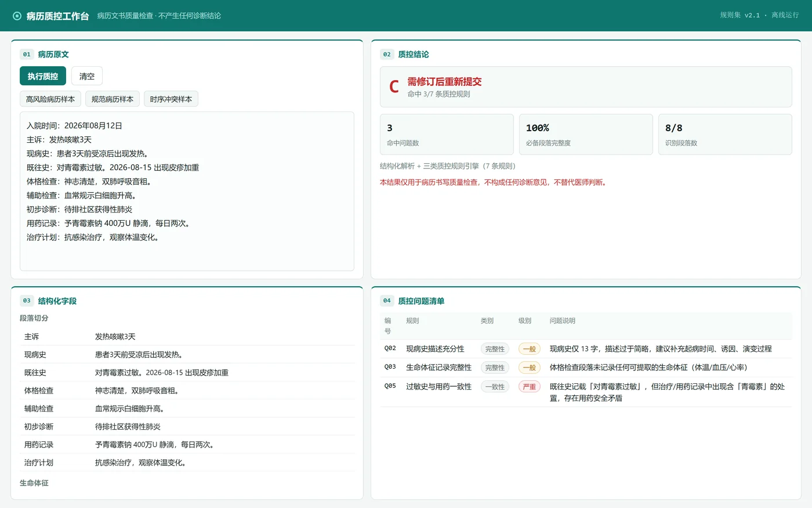Viewport: 812px width, 508px height.
Task: Click the 一致性 category badge in row Q05
Action: 495,387
